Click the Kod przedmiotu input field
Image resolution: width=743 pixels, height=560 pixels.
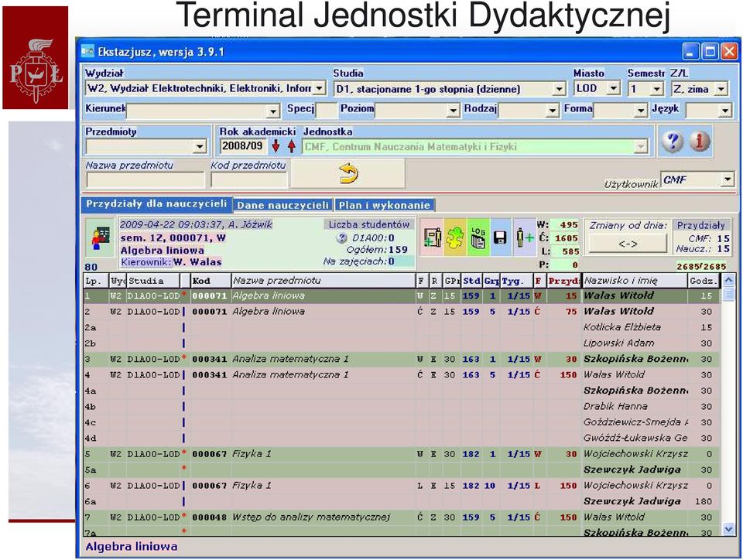(x=248, y=180)
